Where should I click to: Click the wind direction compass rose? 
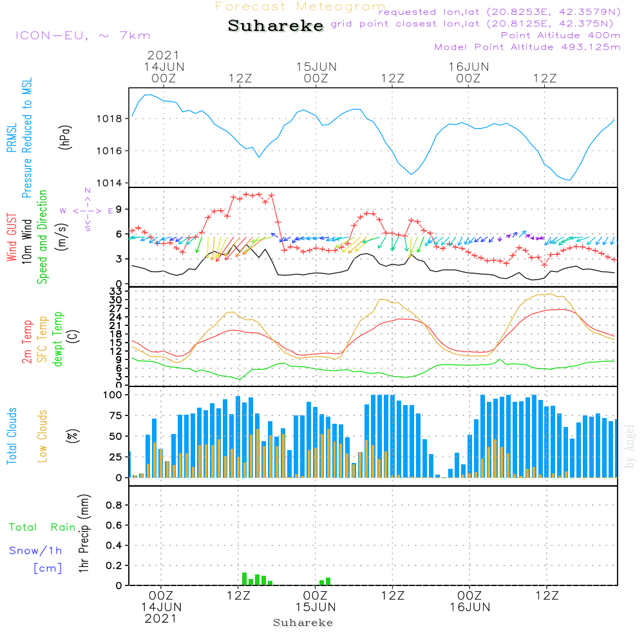click(x=87, y=211)
